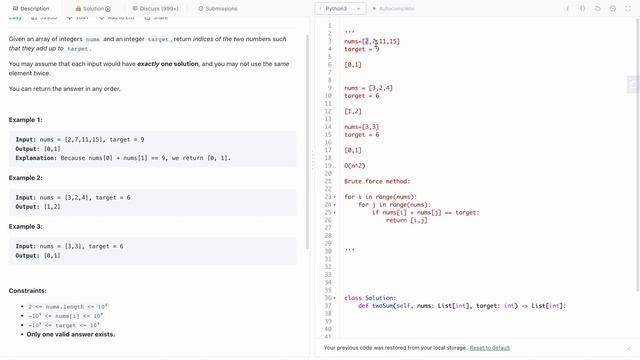This screenshot has height=360, width=640.
Task: Click the 'class Solution:' code line
Action: coord(370,298)
